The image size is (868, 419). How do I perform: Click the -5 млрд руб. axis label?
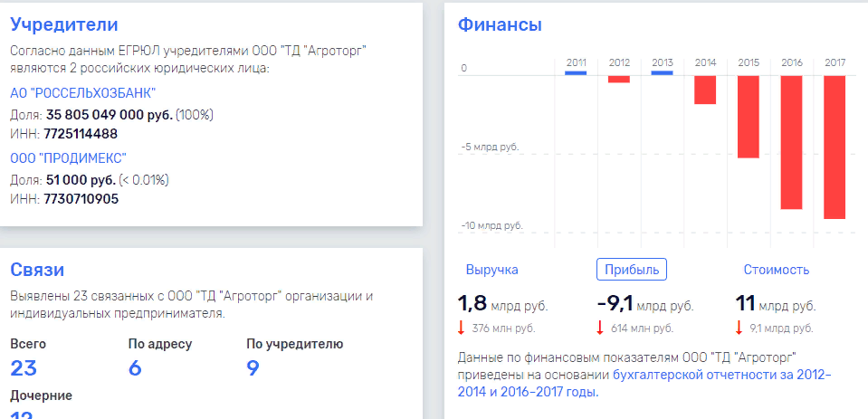coord(490,148)
